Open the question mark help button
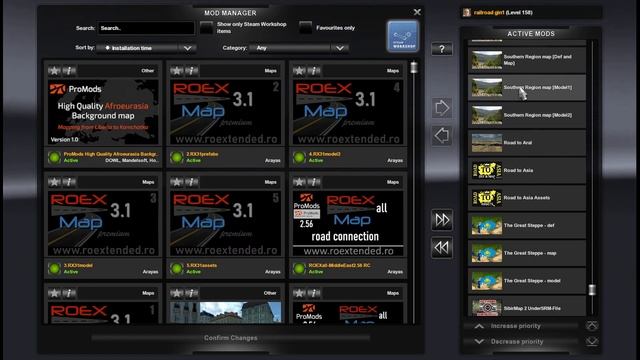640x360 pixels. [x=442, y=49]
